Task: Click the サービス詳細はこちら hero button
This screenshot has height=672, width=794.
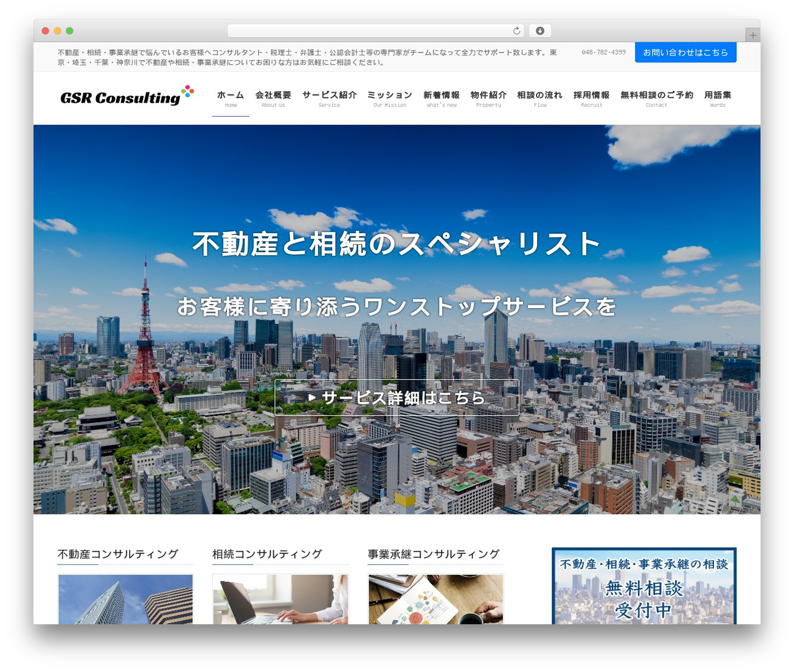Action: pos(397,397)
